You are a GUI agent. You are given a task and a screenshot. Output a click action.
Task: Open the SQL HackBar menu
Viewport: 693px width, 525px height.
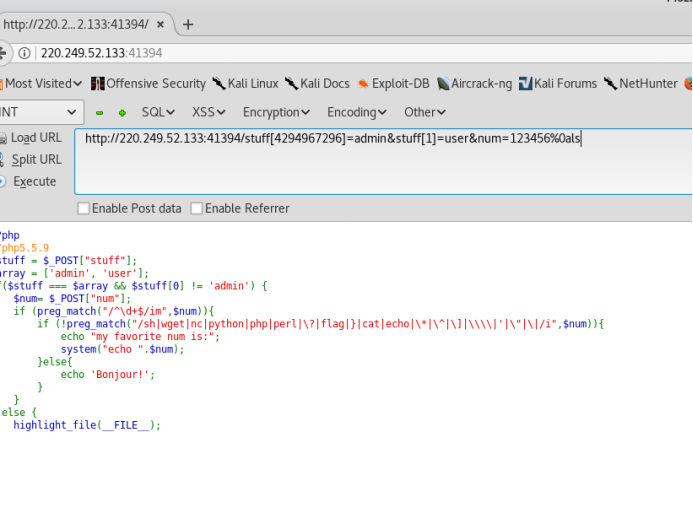pos(158,112)
